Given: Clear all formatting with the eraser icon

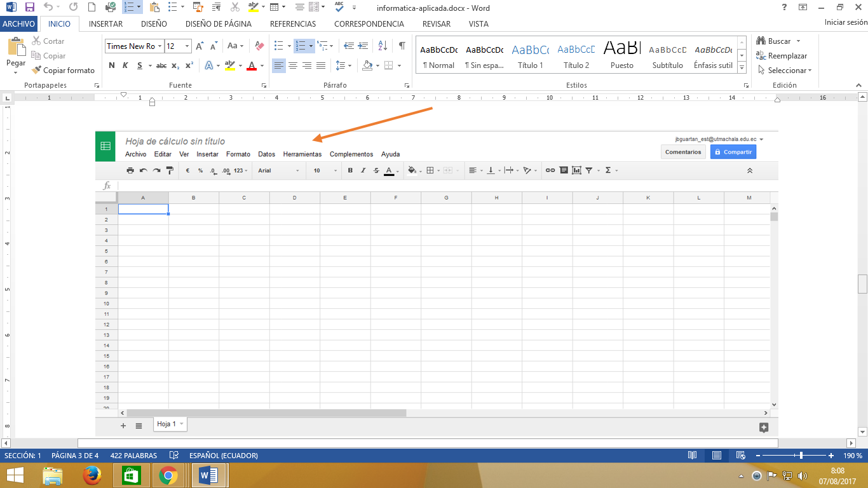Looking at the screenshot, I should [x=259, y=46].
